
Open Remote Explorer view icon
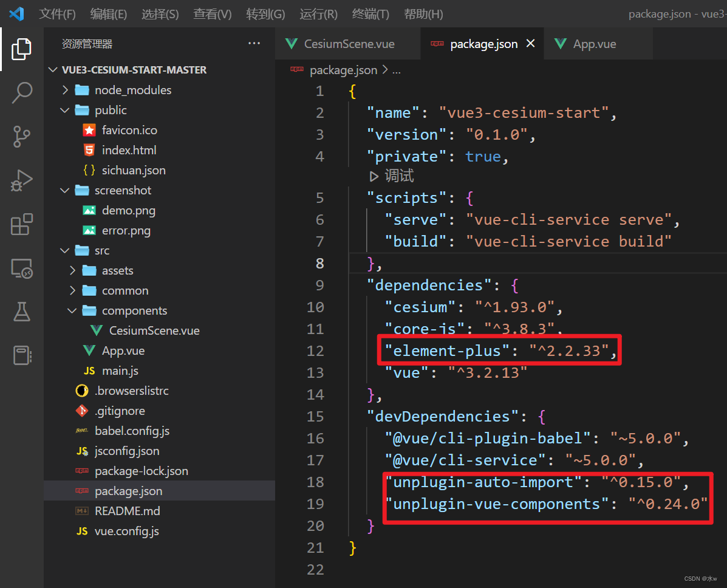pos(21,268)
